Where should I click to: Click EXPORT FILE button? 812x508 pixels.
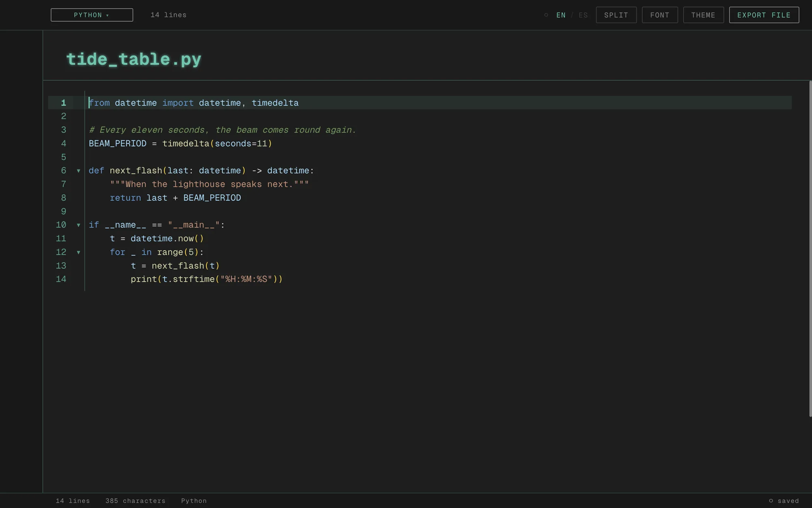click(x=764, y=15)
